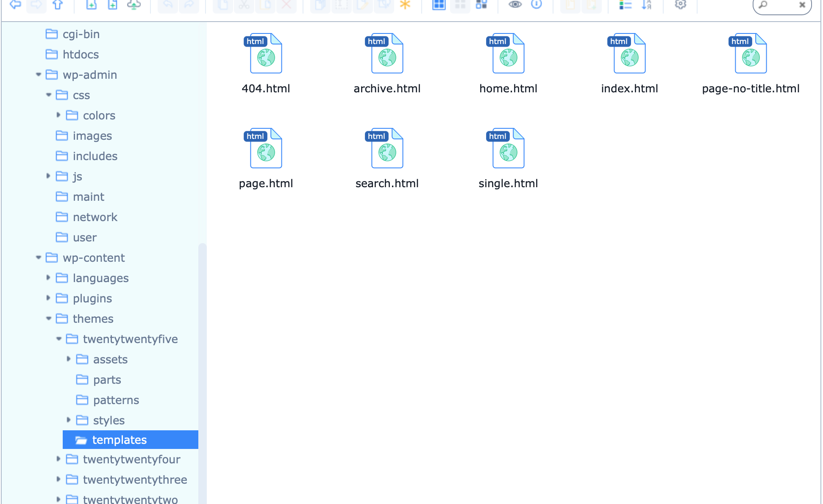This screenshot has height=504, width=823.
Task: Open the settings gear icon
Action: 680,5
